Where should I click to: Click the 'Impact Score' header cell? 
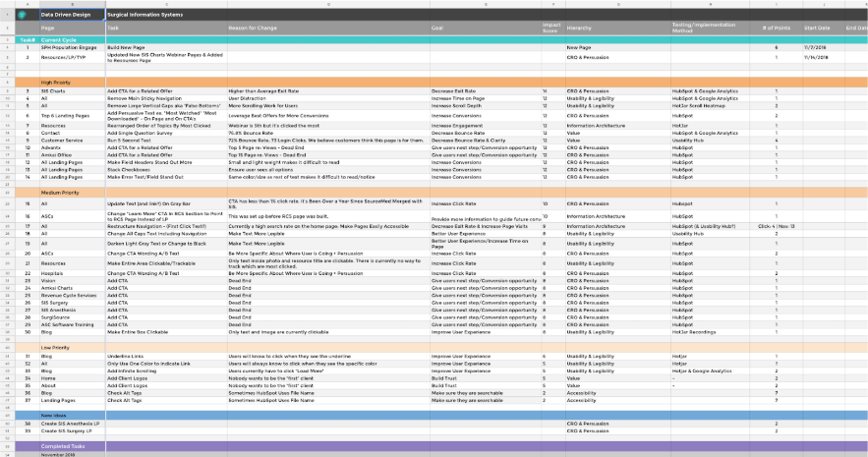point(551,29)
